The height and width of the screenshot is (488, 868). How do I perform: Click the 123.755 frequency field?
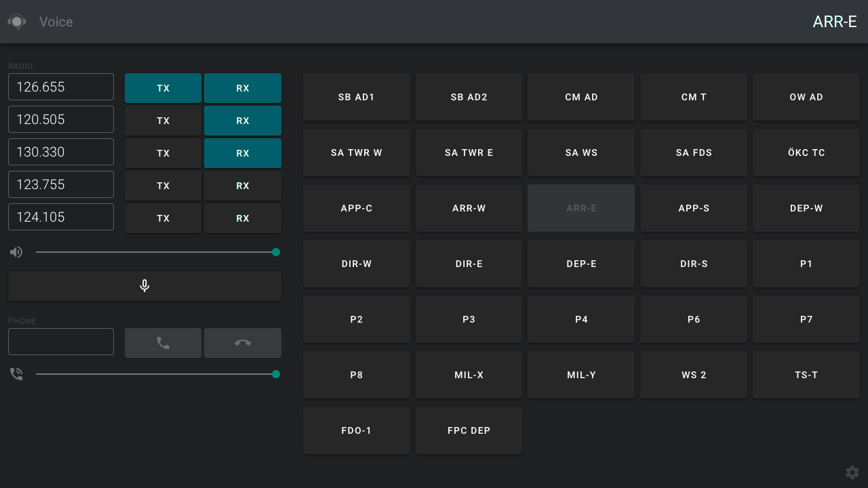pos(61,184)
